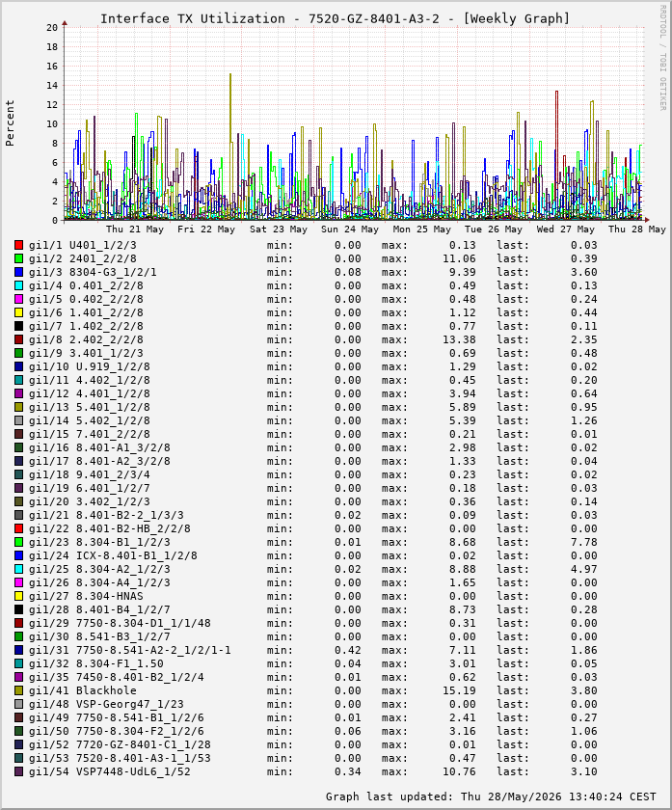672x810 pixels.
Task: Click the gi1/16 8.401-A1_3/2/8 legend label
Action: coord(99,447)
